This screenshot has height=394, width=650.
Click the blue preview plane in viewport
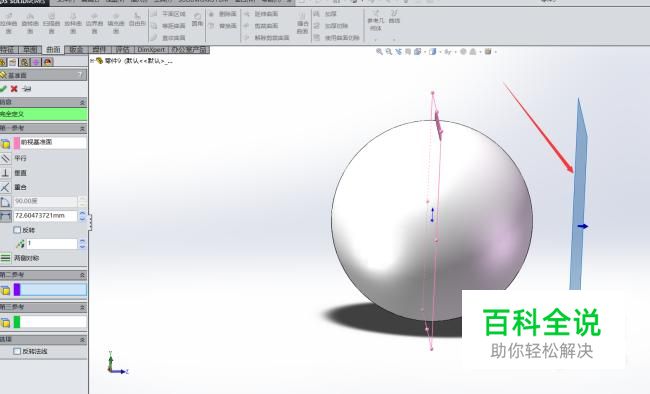click(x=579, y=195)
